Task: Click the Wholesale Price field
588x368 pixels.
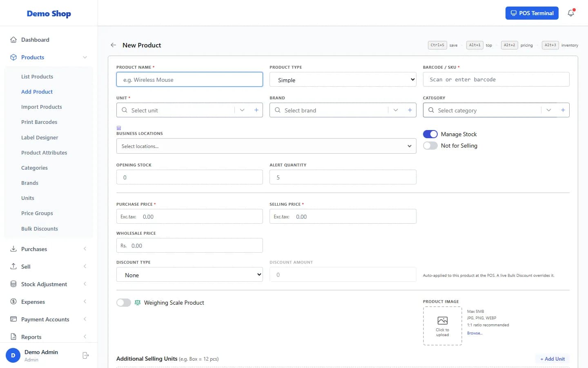Action: pyautogui.click(x=189, y=245)
